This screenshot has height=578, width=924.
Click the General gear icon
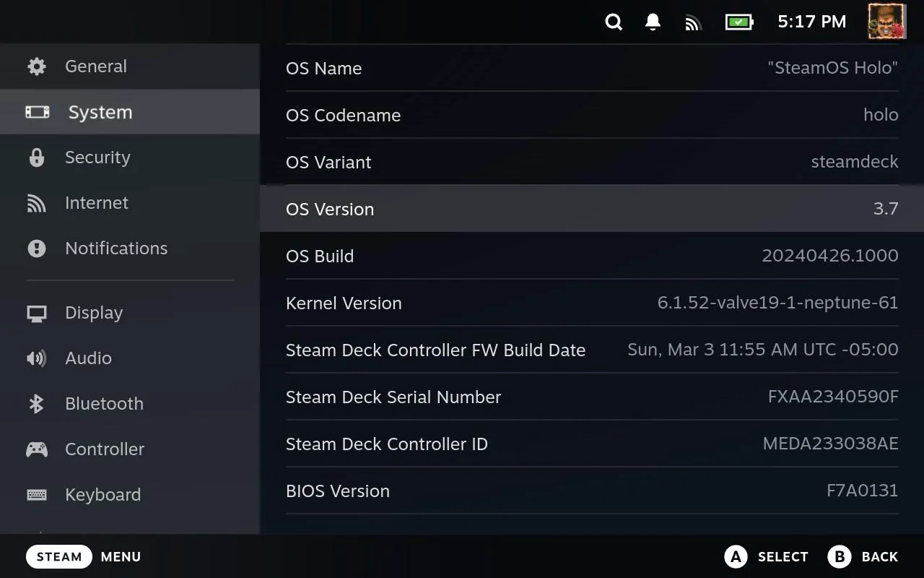[37, 66]
